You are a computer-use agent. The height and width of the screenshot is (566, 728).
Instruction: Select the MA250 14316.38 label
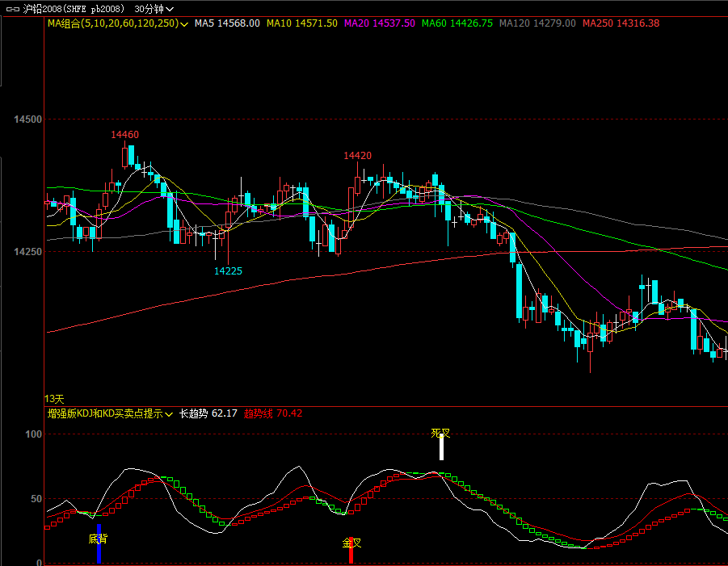pos(621,23)
